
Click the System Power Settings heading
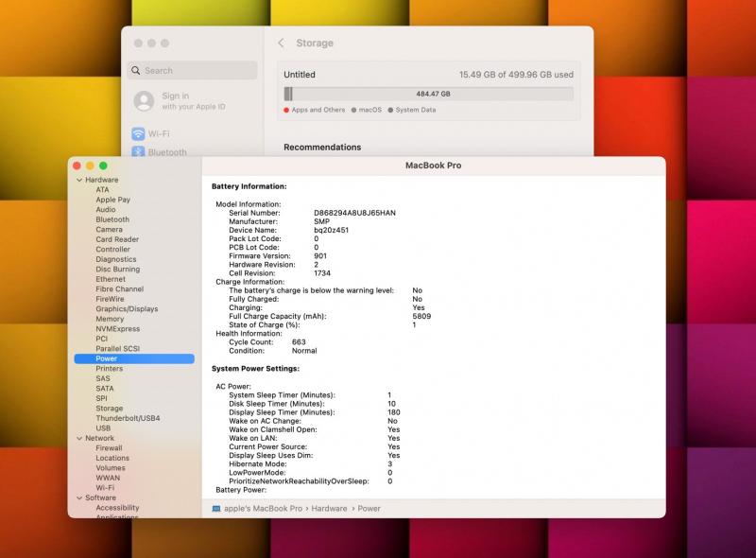255,368
